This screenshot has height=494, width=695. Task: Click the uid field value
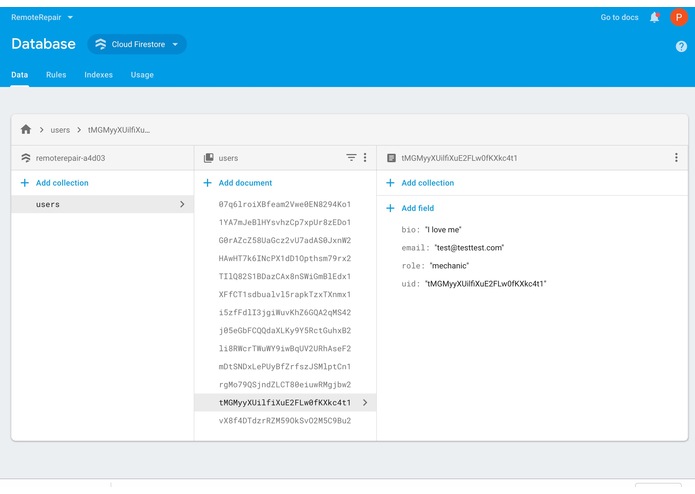[485, 284]
